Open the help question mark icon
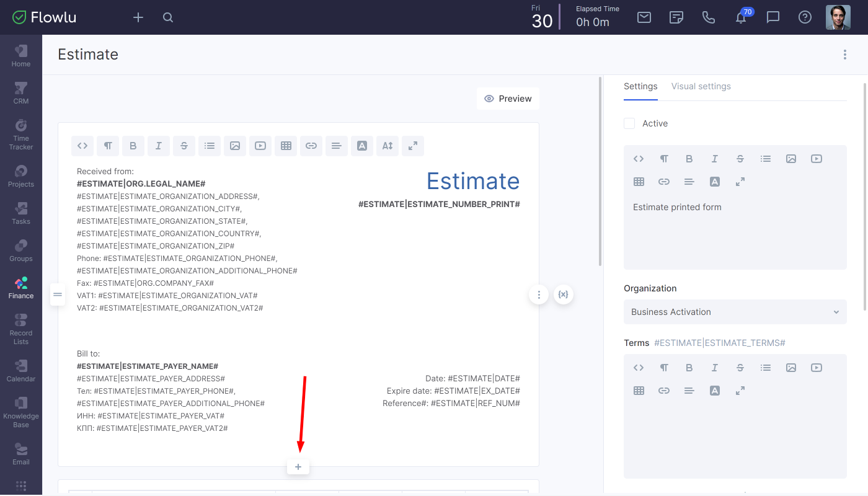This screenshot has width=868, height=496. (805, 17)
